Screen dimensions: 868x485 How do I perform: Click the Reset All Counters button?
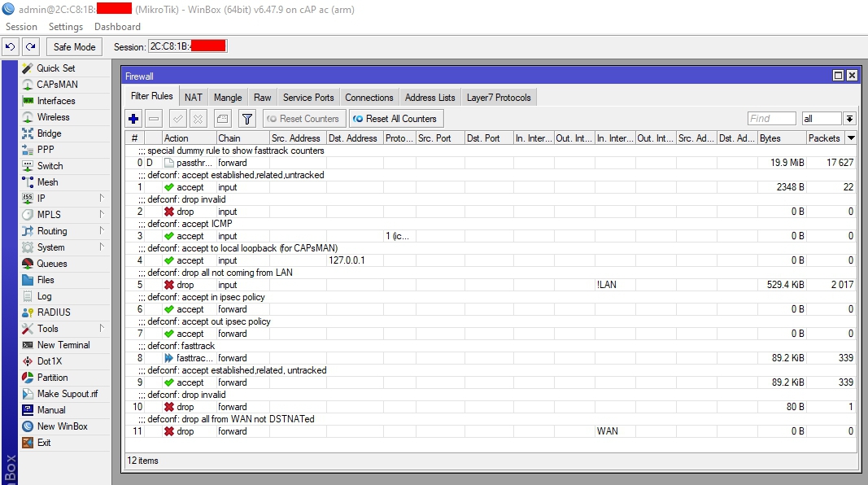pyautogui.click(x=396, y=119)
